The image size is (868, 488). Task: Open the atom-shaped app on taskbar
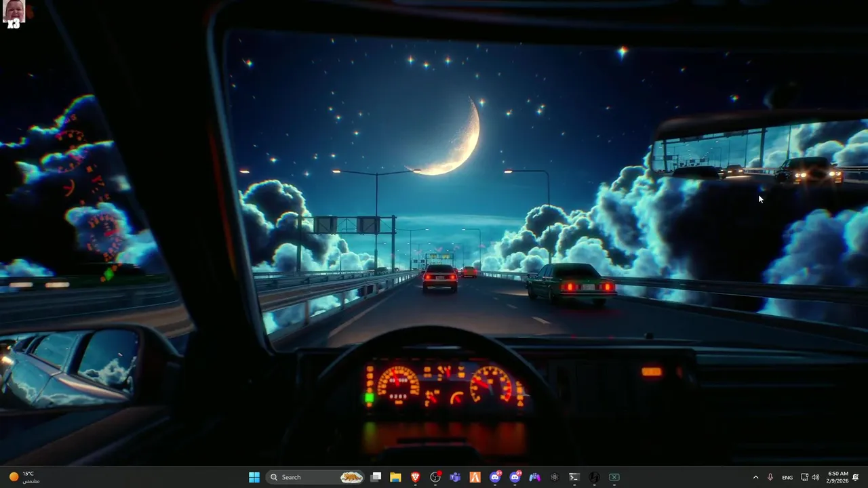pyautogui.click(x=554, y=477)
